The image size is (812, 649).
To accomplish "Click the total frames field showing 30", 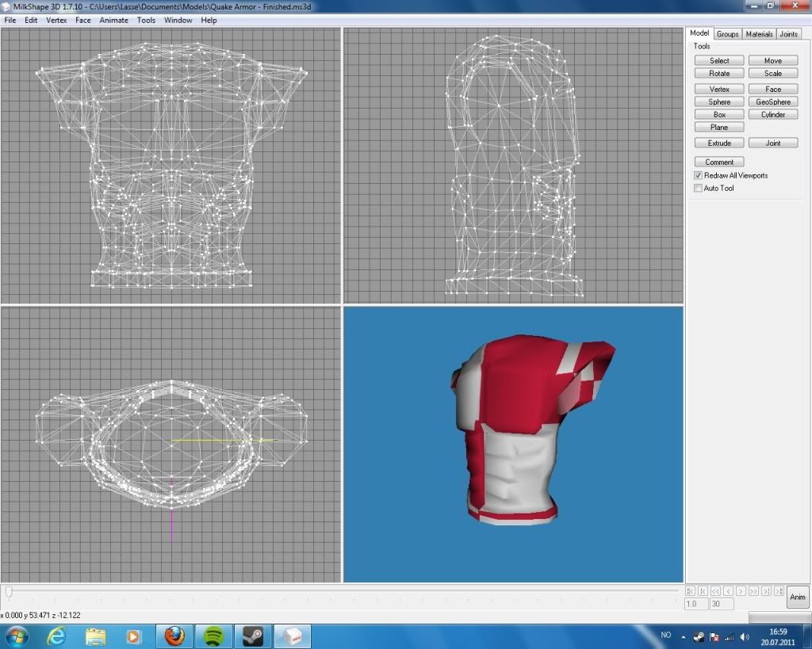I will point(722,604).
